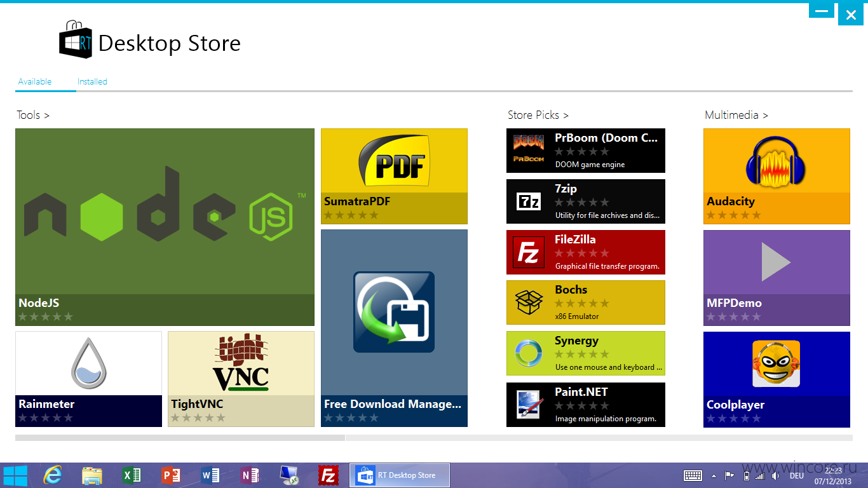Launch Excel from the taskbar

coord(131,475)
